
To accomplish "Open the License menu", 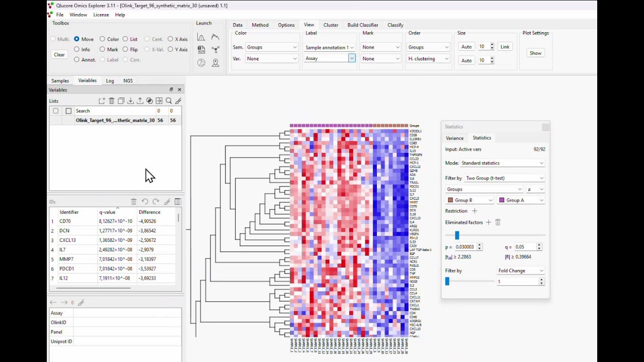I will pyautogui.click(x=101, y=15).
